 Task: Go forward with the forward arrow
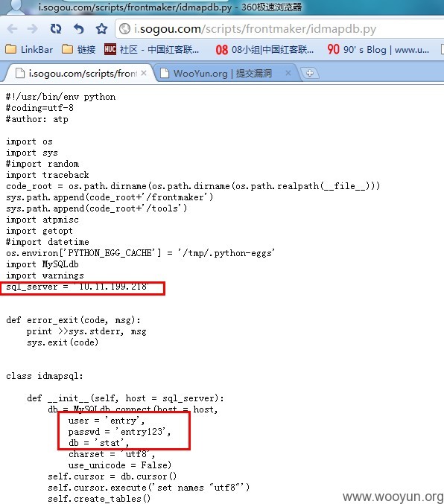coord(32,29)
